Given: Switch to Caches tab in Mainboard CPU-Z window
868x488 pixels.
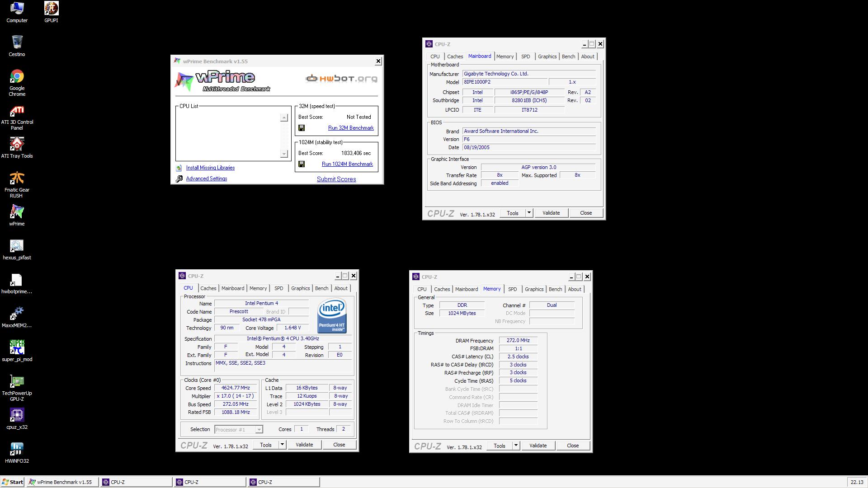Looking at the screenshot, I should click(455, 56).
